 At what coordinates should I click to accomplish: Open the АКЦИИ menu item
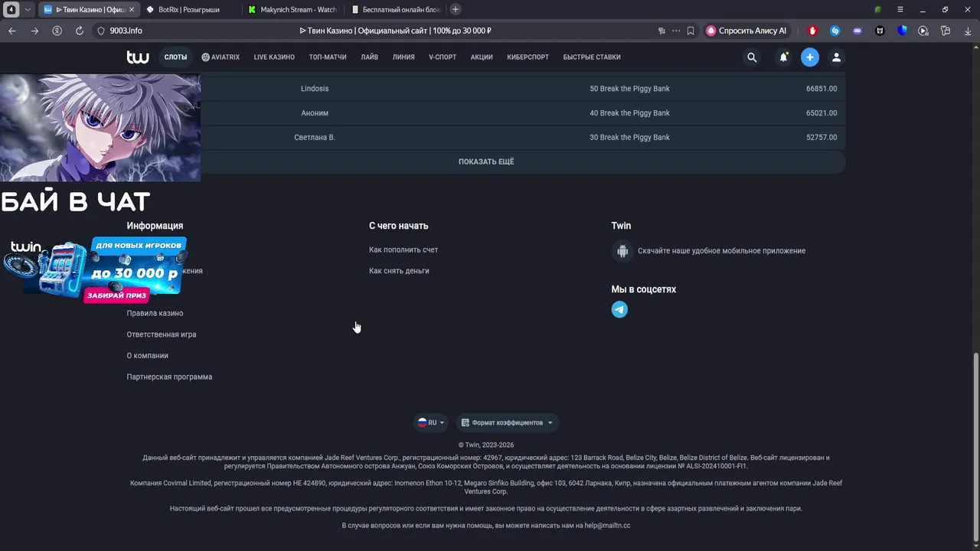point(482,57)
